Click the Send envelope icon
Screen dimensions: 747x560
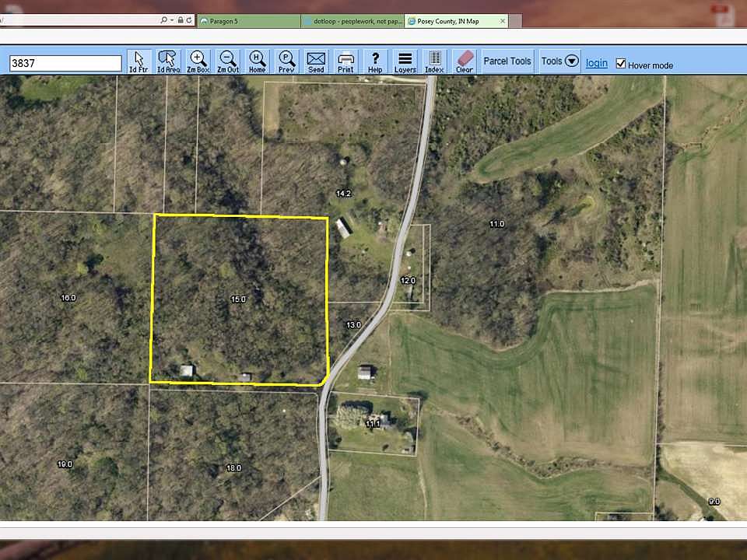tap(316, 61)
